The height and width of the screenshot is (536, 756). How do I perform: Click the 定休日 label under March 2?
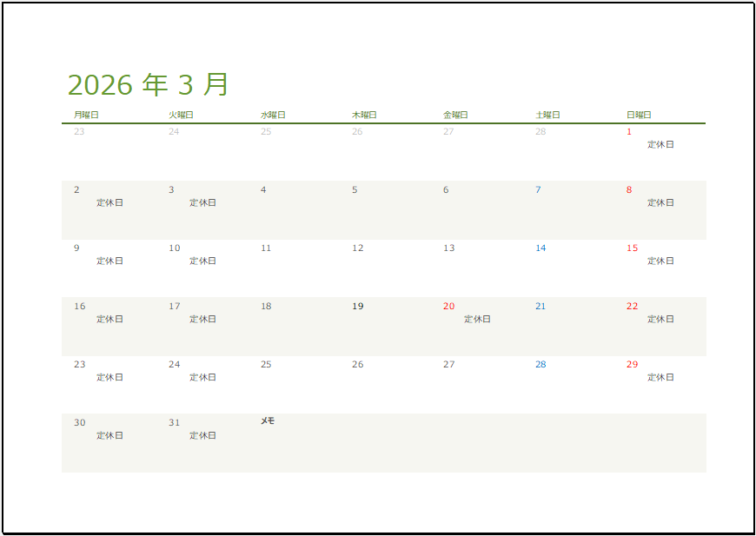tap(109, 202)
